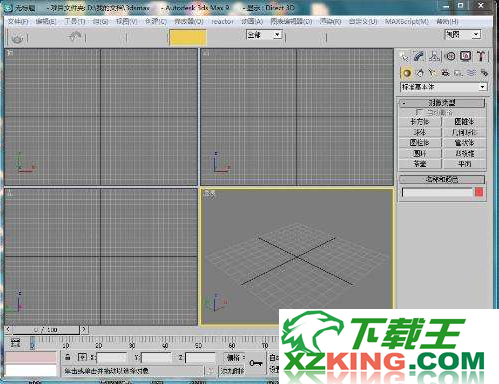Select the Systems category icon
Screen dimensions: 499x384
(x=484, y=72)
